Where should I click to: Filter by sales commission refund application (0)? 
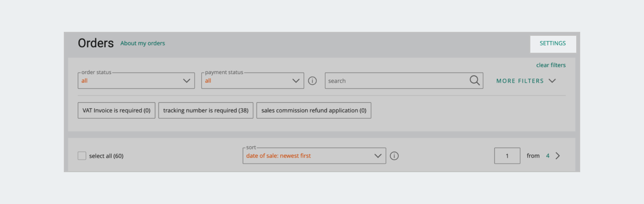point(314,110)
